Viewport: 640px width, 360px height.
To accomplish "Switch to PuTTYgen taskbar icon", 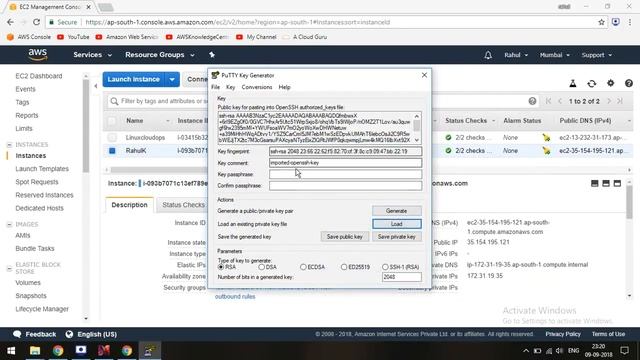I will (x=149, y=351).
